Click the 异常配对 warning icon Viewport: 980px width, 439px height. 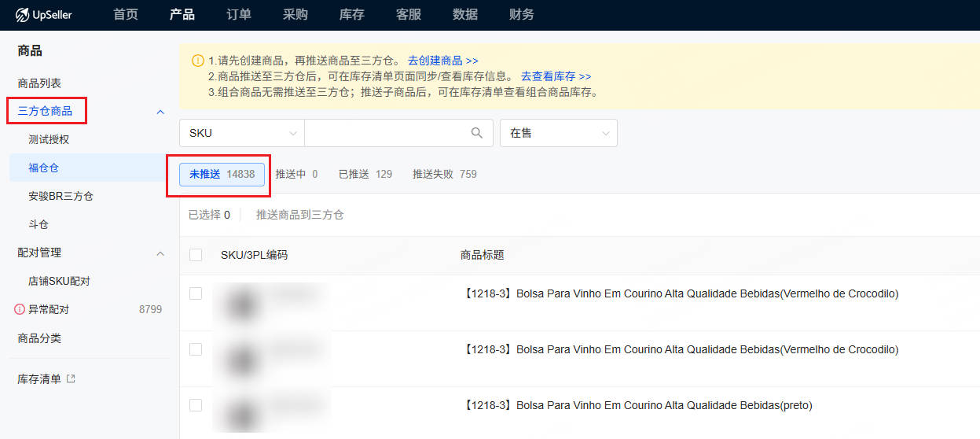tap(20, 310)
